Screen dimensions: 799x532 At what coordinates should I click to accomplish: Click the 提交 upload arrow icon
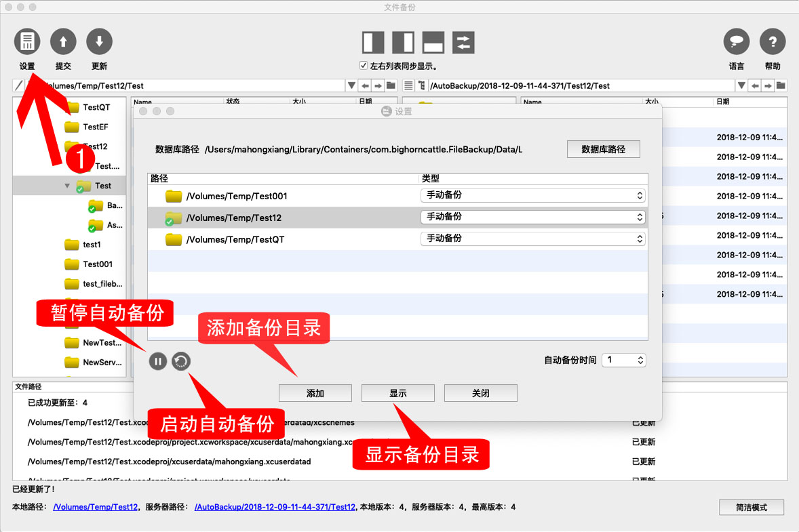pos(63,42)
